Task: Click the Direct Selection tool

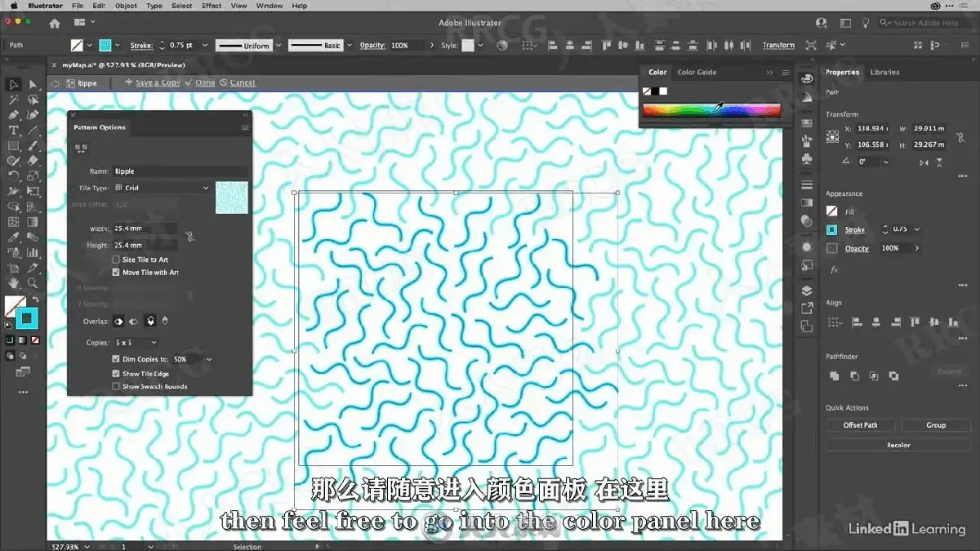Action: [x=33, y=85]
